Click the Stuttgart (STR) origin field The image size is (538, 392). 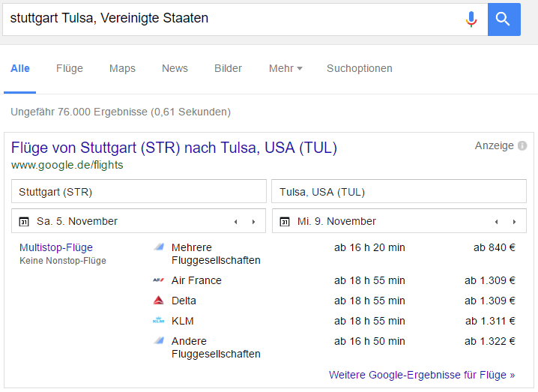(x=139, y=192)
